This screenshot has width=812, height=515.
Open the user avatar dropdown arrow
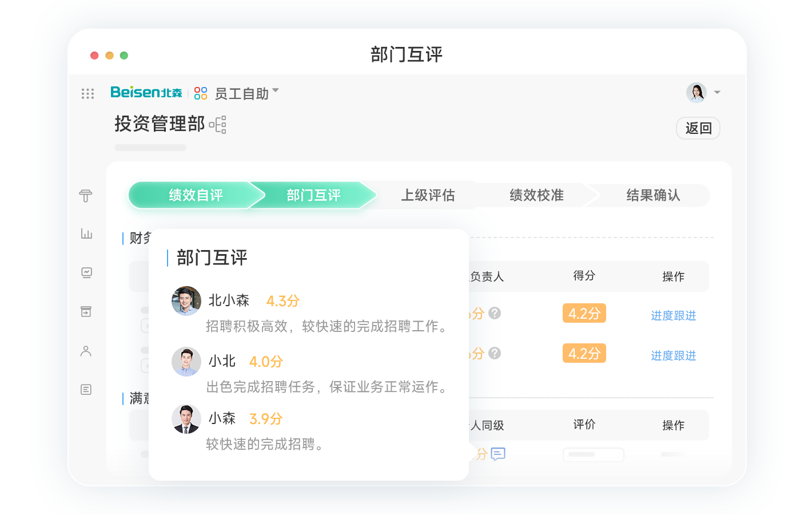(x=717, y=92)
